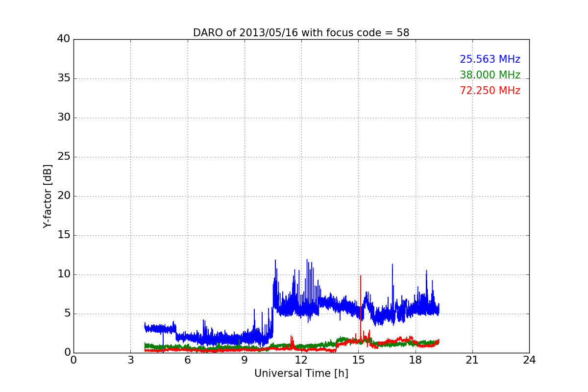Screen dimensions: 588x392
Task: Click the x-axis tick label '18'
Action: (x=415, y=360)
